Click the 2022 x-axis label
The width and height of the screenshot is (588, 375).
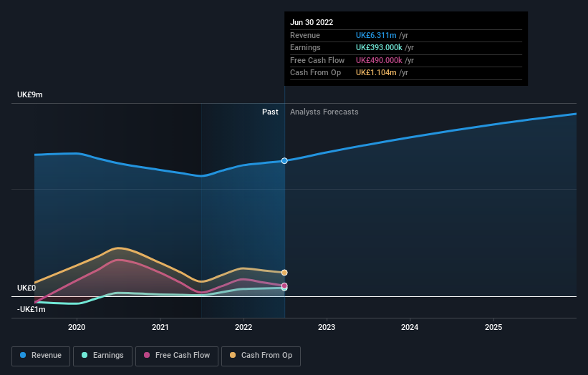(x=244, y=327)
